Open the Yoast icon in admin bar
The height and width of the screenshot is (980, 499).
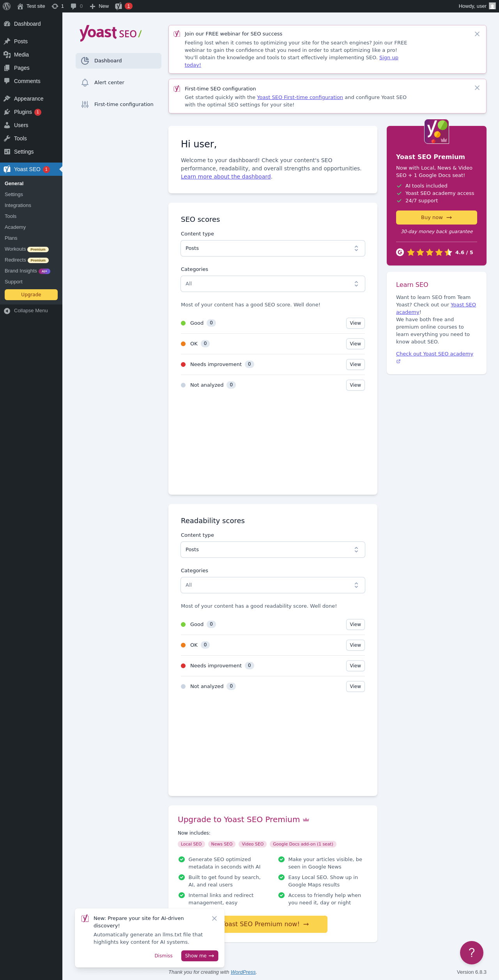pyautogui.click(x=119, y=6)
